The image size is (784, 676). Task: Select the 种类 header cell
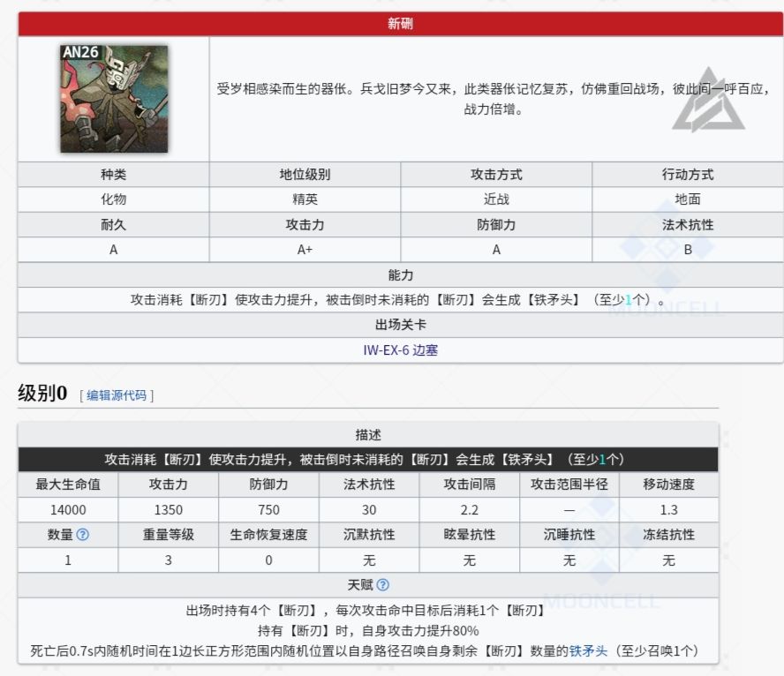[x=114, y=175]
